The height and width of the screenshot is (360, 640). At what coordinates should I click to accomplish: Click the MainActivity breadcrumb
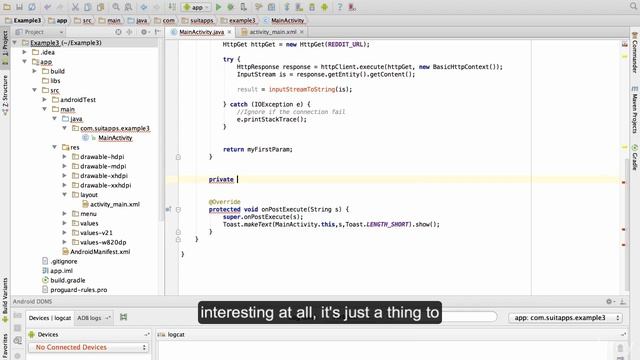(x=284, y=20)
